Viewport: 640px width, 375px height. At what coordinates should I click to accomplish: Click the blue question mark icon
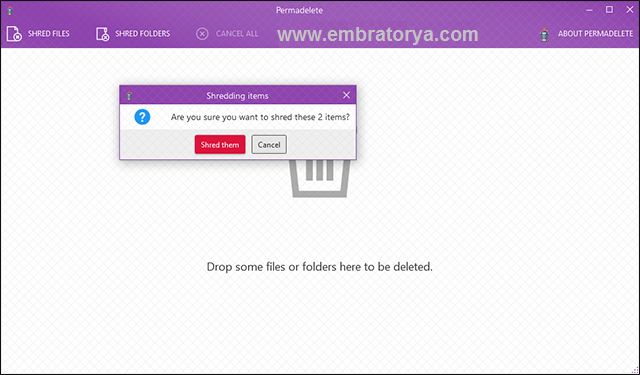coord(142,117)
